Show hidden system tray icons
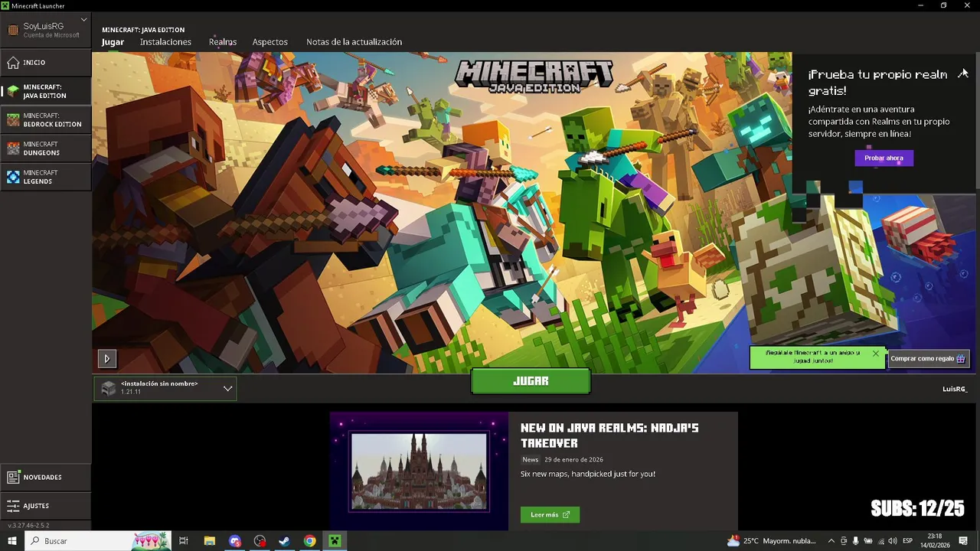Image resolution: width=980 pixels, height=551 pixels. (831, 541)
